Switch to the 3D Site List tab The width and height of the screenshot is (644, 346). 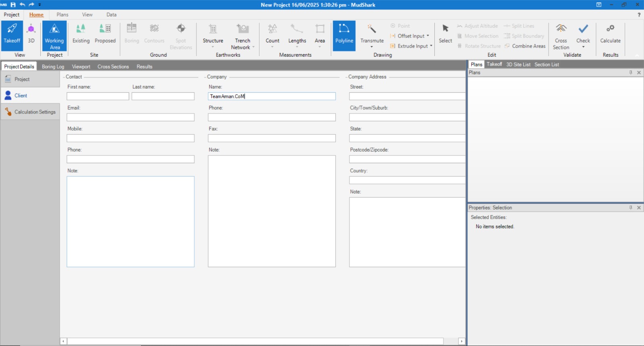tap(518, 64)
